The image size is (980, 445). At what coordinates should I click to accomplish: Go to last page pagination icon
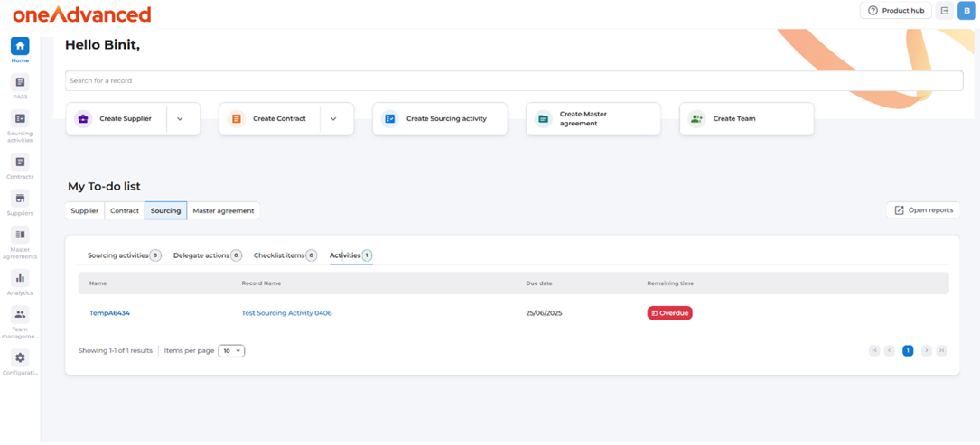(941, 350)
